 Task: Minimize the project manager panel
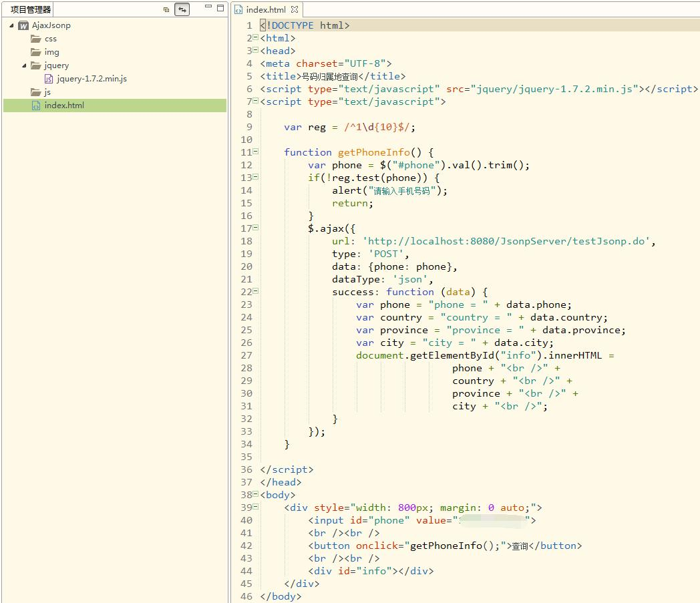[208, 7]
